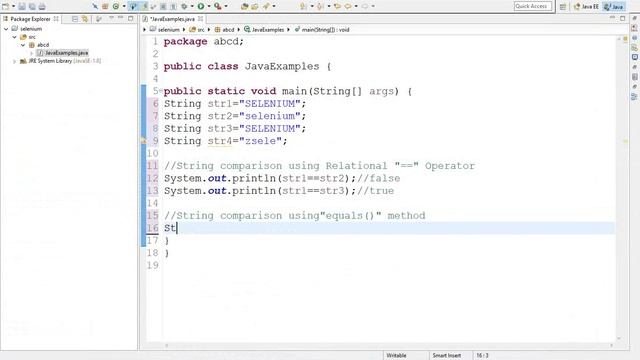
Task: Click the Run Last Tool external tools icon
Action: [218, 6]
